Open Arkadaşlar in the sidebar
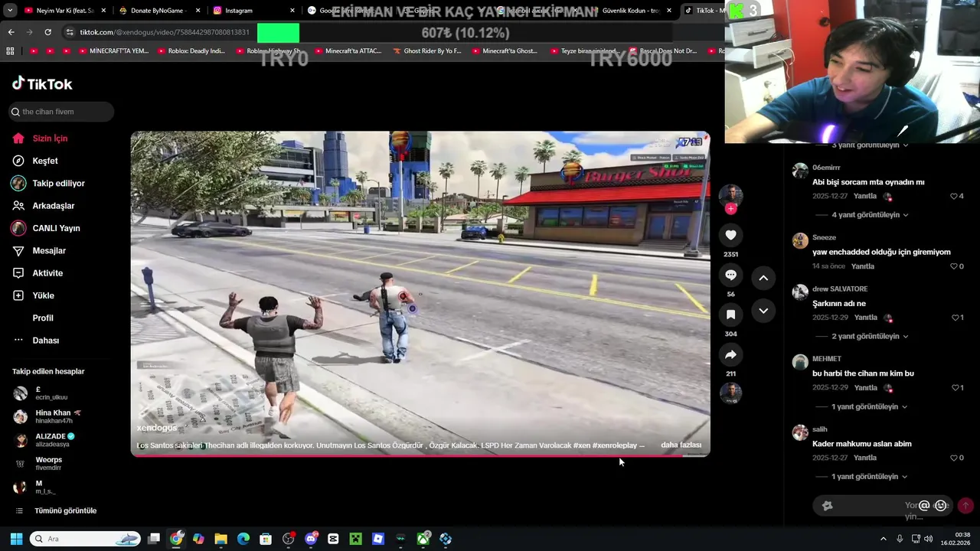 [43, 206]
